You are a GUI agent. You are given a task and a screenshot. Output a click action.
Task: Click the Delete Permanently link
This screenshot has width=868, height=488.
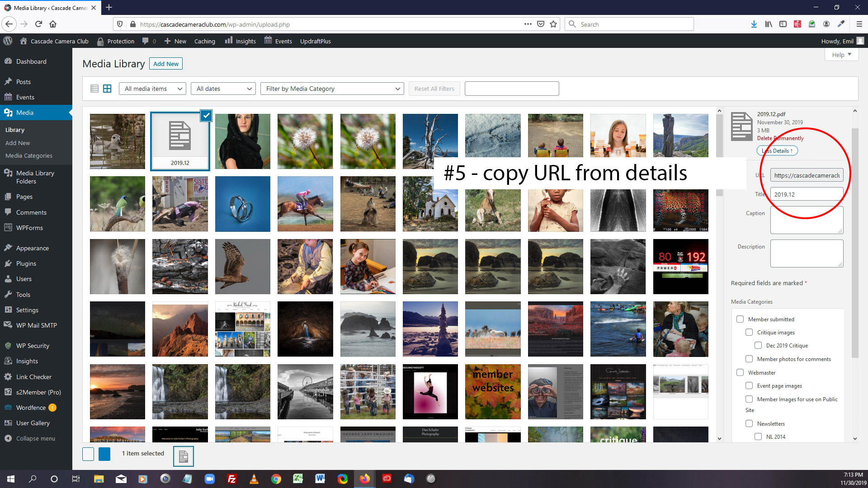780,138
